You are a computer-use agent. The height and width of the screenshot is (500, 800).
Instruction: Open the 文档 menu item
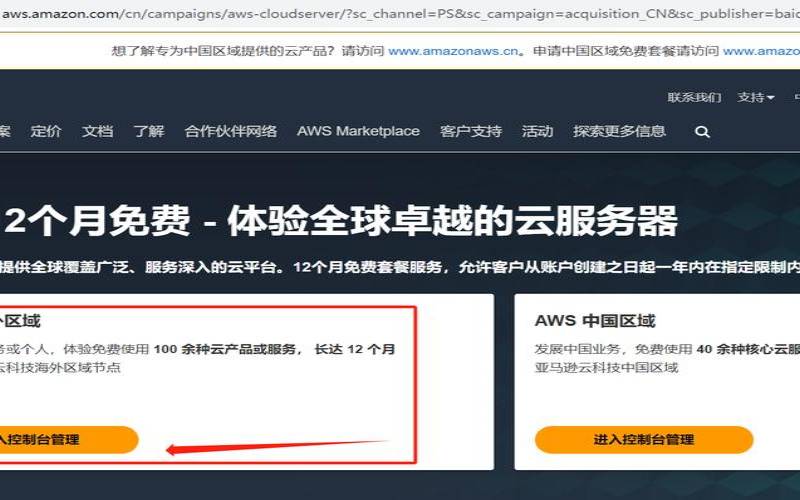pos(97,131)
